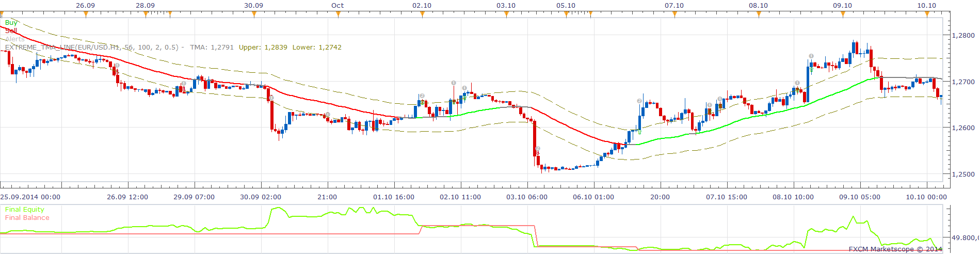This screenshot has width=980, height=254.
Task: Click the 25.09.2014 00:00 time label
Action: pos(30,197)
